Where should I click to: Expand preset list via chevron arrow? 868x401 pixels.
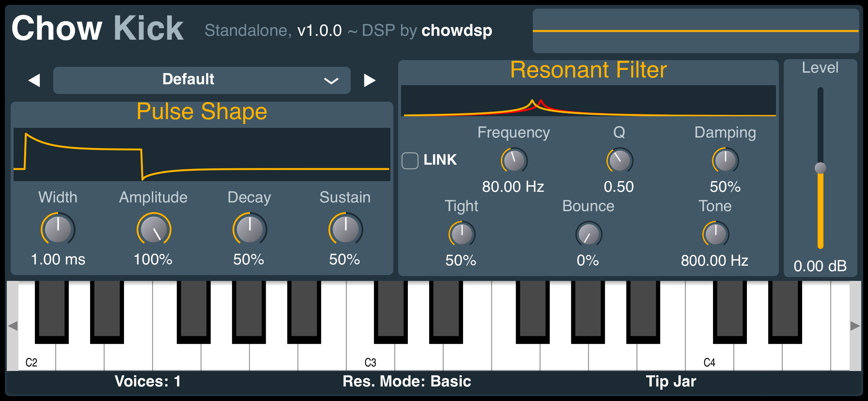coord(331,81)
